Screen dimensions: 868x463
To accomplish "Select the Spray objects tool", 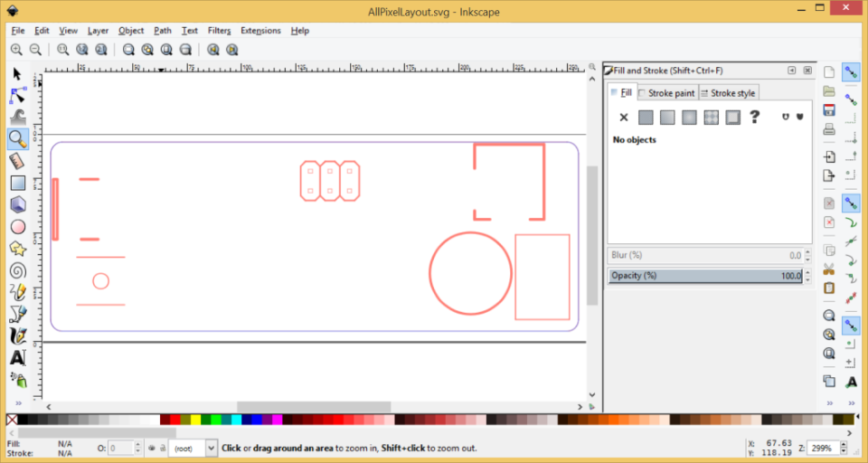I will (18, 380).
